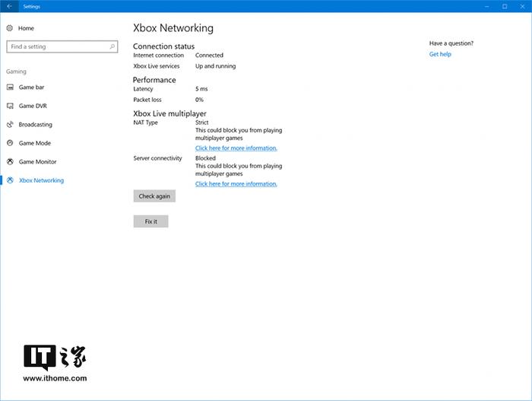Screen dimensions: 532x401
Task: Open the Game bar section
Action: 31,88
